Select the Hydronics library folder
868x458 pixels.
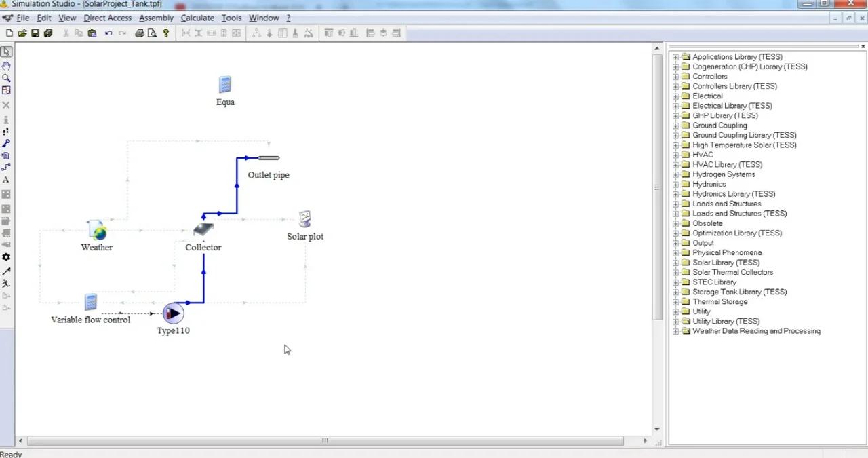pyautogui.click(x=709, y=184)
